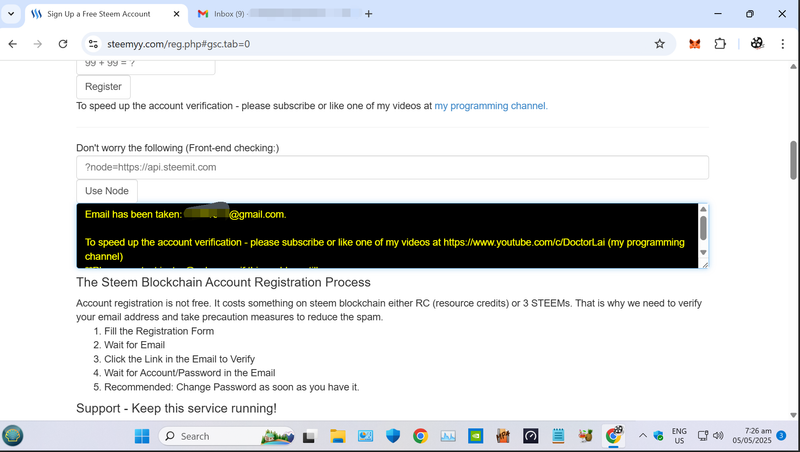Open the Notepad icon on taskbar
Screen dimensions: 800x452
tap(558, 436)
